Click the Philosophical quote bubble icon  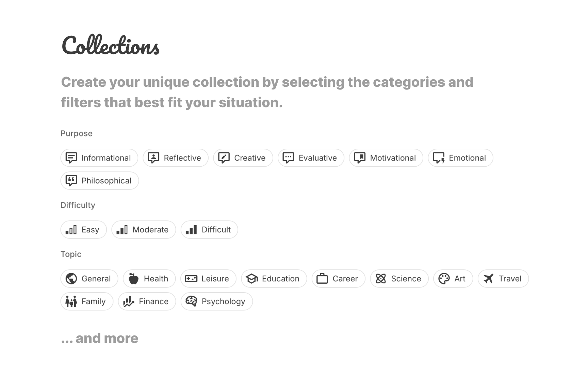tap(71, 181)
